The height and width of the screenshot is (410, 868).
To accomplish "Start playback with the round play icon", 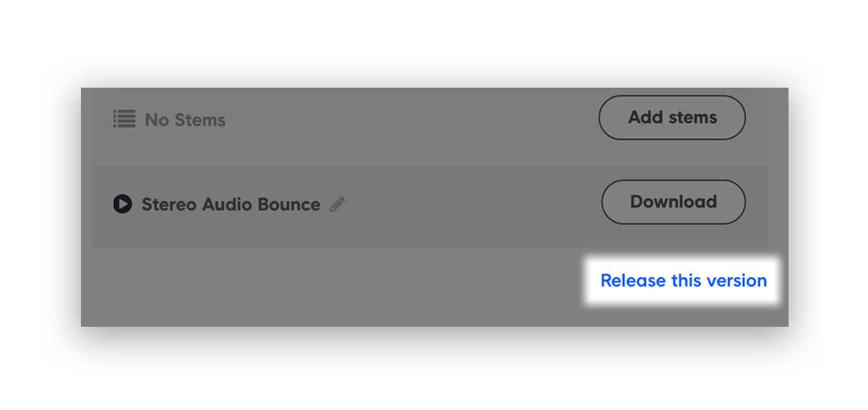I will [x=122, y=204].
